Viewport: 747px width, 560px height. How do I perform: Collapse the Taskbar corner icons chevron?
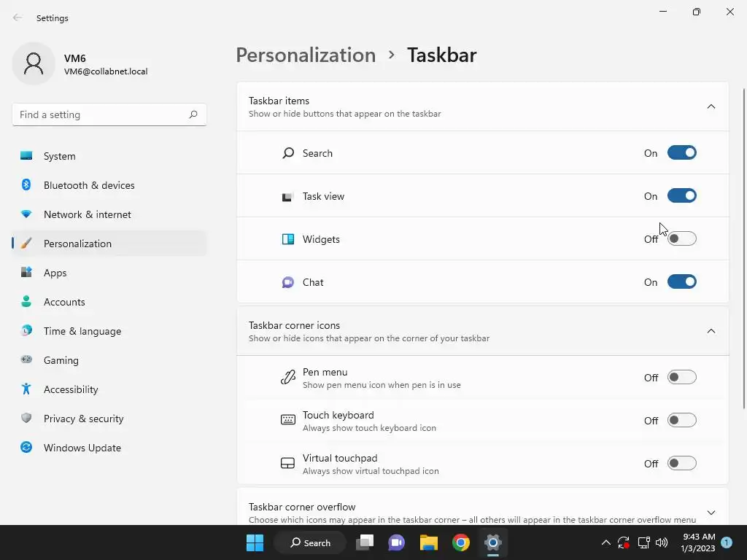(711, 331)
